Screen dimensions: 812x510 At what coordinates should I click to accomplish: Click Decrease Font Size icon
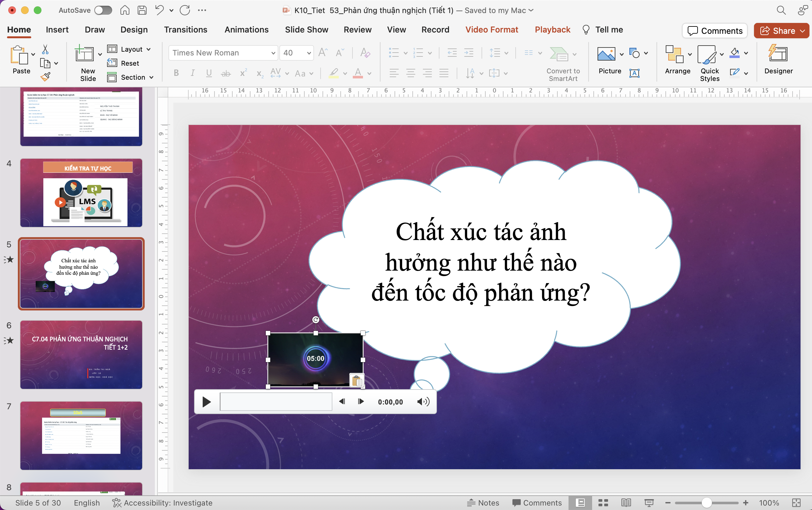pos(340,53)
